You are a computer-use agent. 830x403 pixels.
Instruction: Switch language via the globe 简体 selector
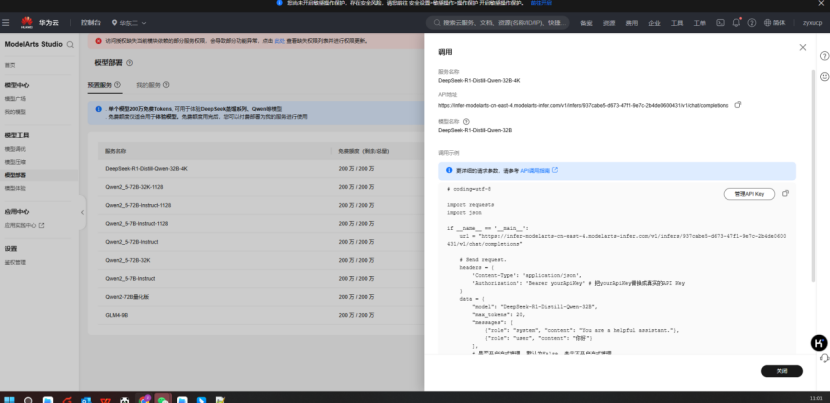click(x=774, y=23)
